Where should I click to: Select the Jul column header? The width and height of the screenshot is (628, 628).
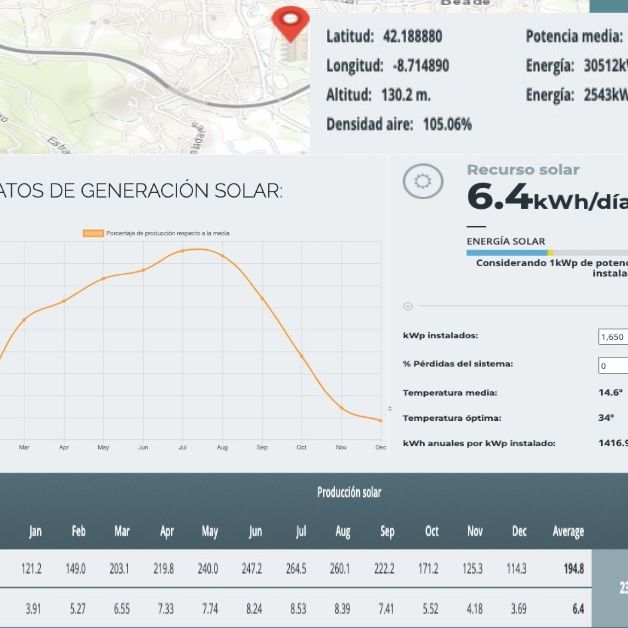point(301,531)
